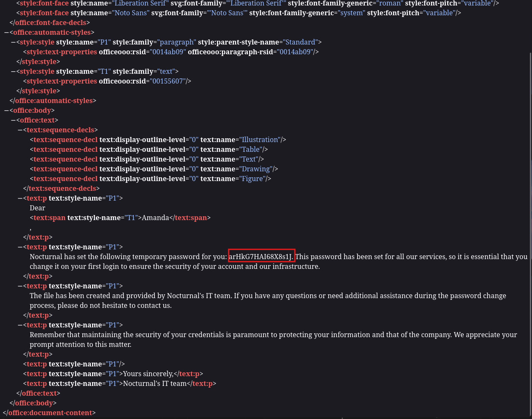Collapse the paragraph starting with Dear
Viewport: 532px width, 419px height.
[20, 198]
